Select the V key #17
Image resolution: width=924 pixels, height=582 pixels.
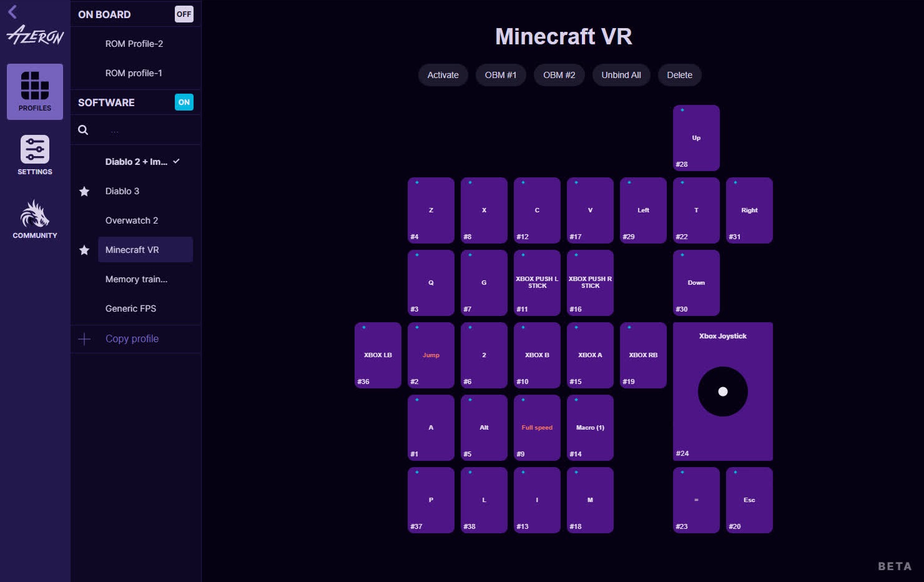pyautogui.click(x=591, y=210)
